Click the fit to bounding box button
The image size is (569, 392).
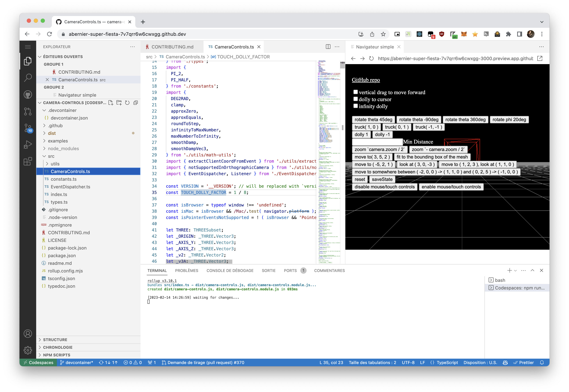click(x=432, y=157)
